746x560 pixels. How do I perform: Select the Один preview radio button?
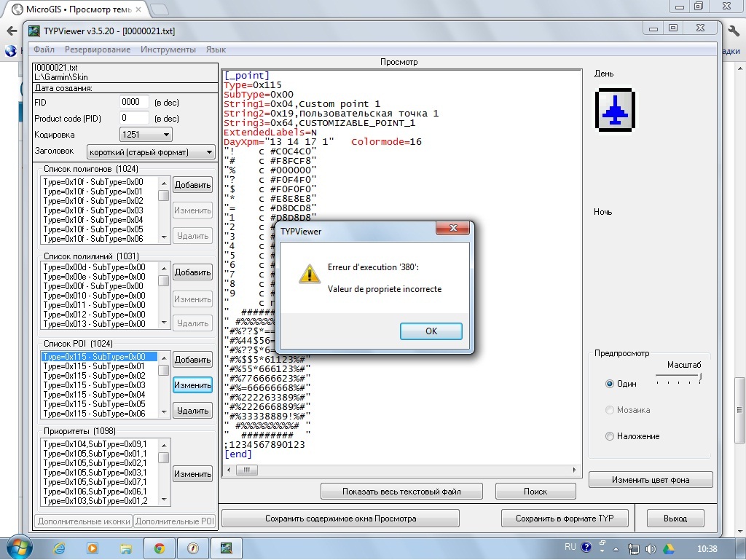(610, 384)
